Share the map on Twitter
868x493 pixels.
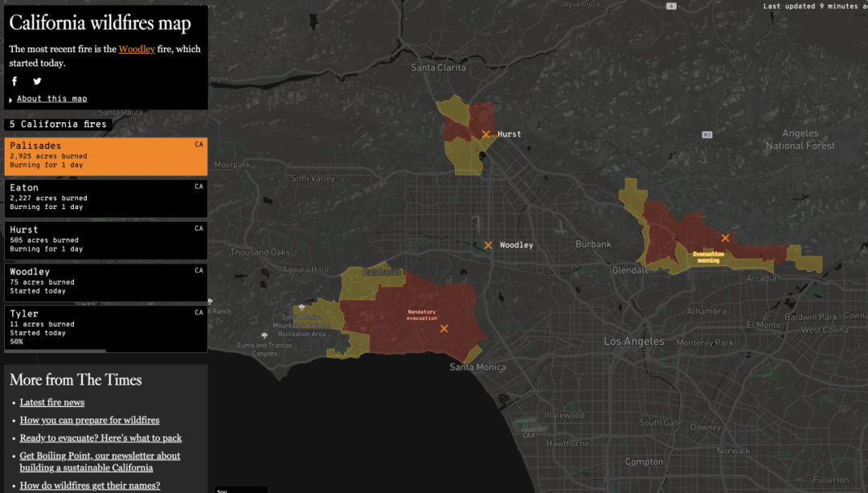37,81
